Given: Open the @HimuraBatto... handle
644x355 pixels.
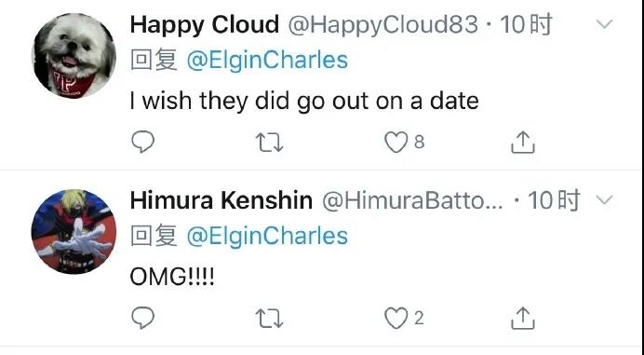Looking at the screenshot, I should 412,201.
